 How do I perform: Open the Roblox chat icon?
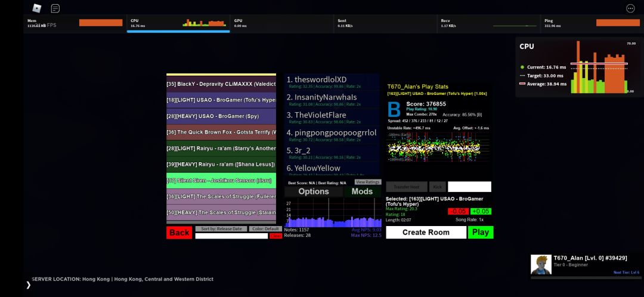[55, 8]
